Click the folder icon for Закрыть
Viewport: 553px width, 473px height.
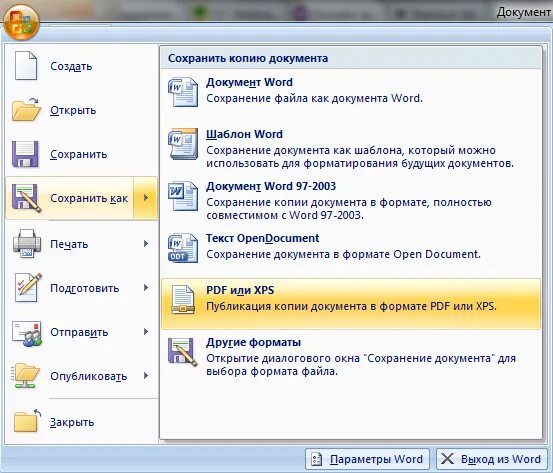point(27,420)
